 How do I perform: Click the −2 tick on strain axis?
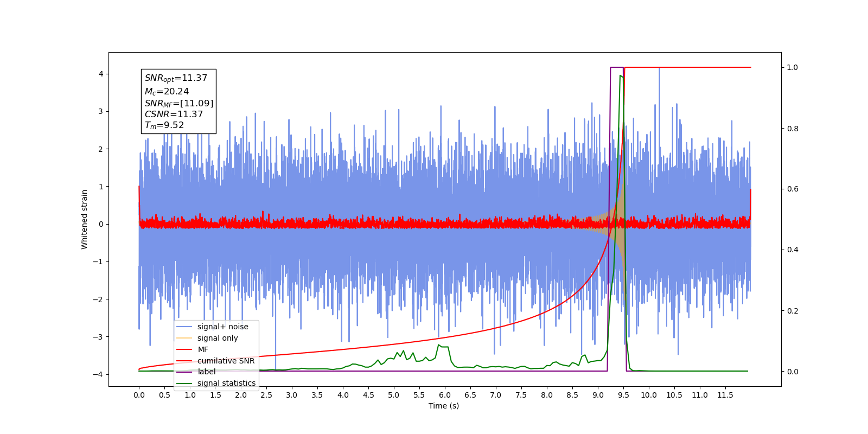click(x=98, y=299)
